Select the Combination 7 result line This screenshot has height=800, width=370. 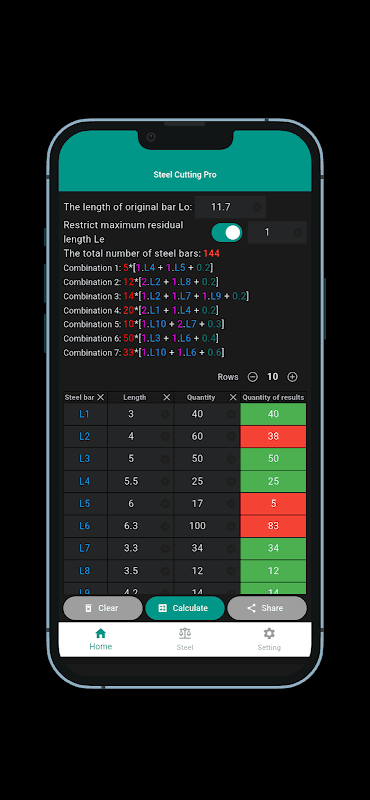tap(144, 353)
